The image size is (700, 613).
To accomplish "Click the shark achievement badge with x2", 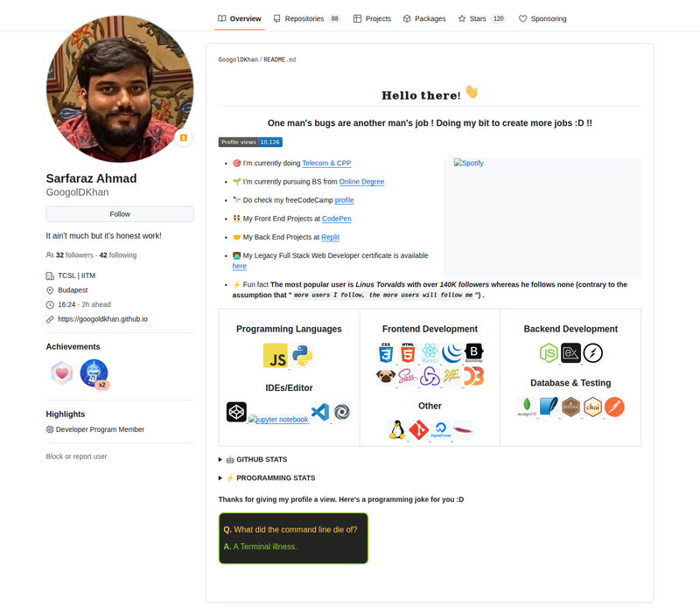I will [x=94, y=373].
